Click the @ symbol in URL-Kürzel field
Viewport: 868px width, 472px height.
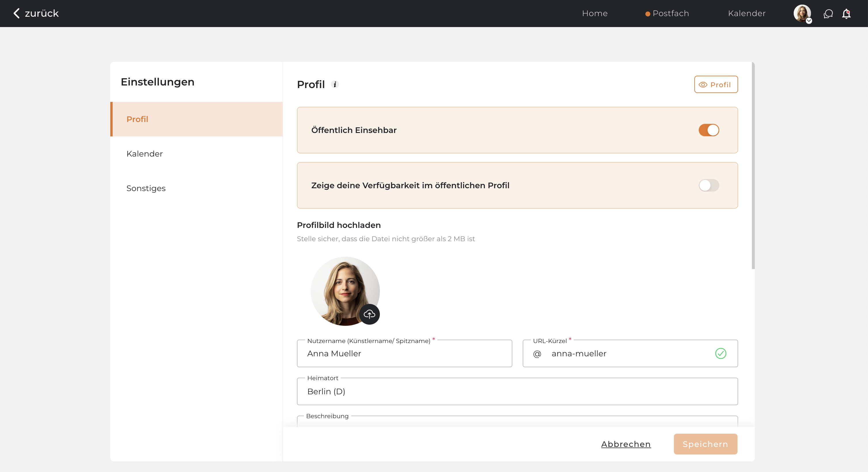pyautogui.click(x=537, y=354)
